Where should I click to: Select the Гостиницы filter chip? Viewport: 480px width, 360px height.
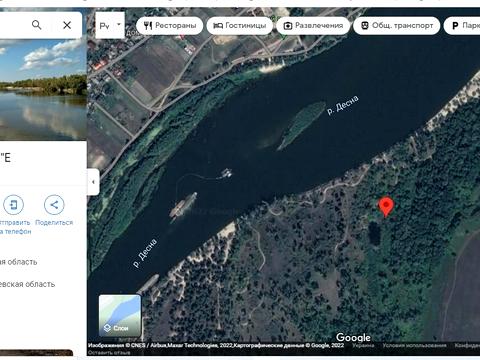(x=240, y=25)
